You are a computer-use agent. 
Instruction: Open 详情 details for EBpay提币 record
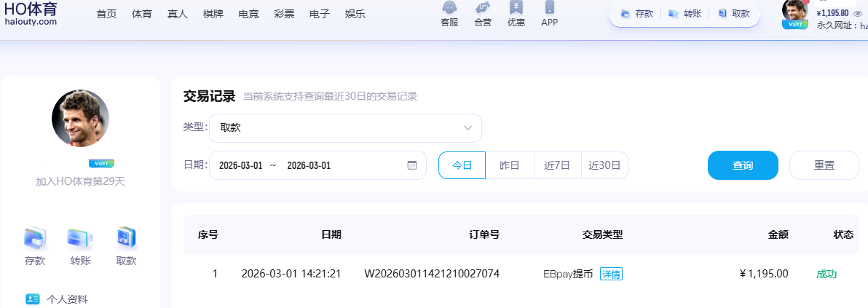[611, 275]
